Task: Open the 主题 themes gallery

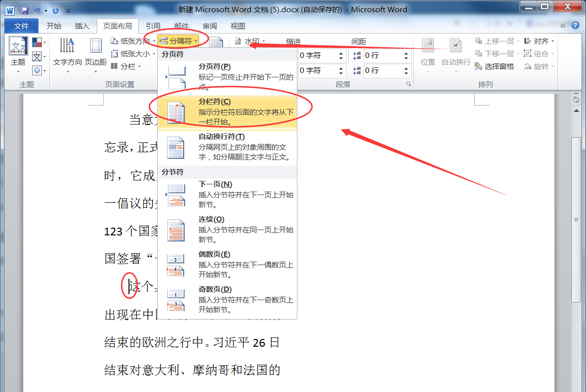Action: click(x=18, y=55)
